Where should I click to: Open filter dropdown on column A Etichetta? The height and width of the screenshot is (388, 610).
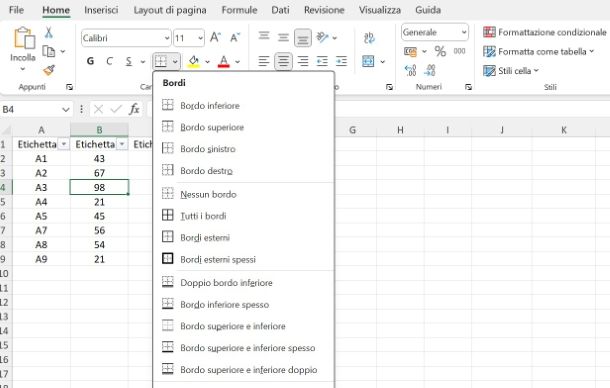(x=63, y=144)
